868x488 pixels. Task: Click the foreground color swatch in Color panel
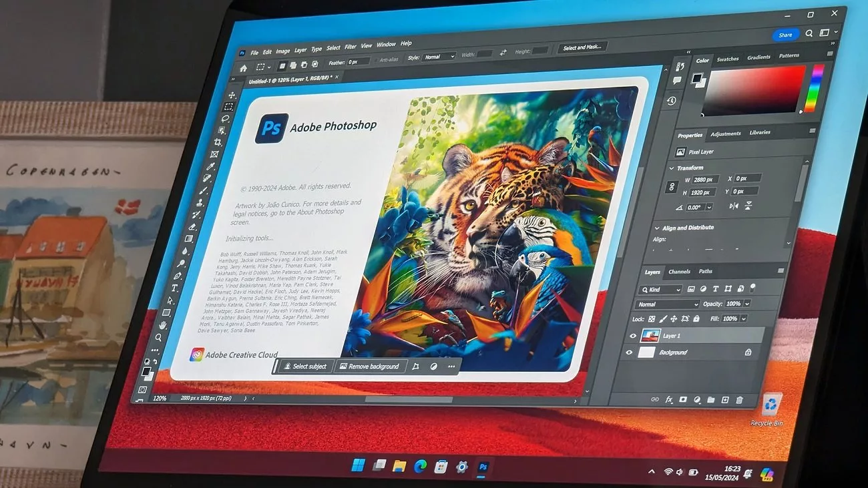coord(696,78)
